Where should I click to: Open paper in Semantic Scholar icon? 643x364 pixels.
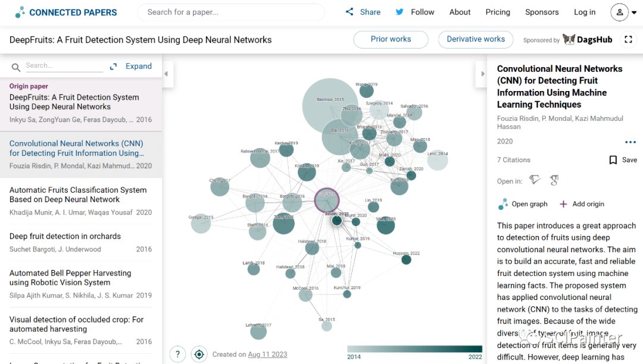click(x=534, y=180)
